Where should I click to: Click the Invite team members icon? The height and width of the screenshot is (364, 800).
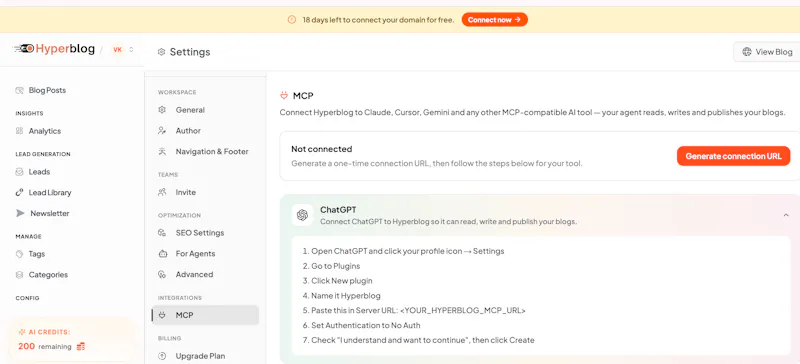(x=162, y=192)
